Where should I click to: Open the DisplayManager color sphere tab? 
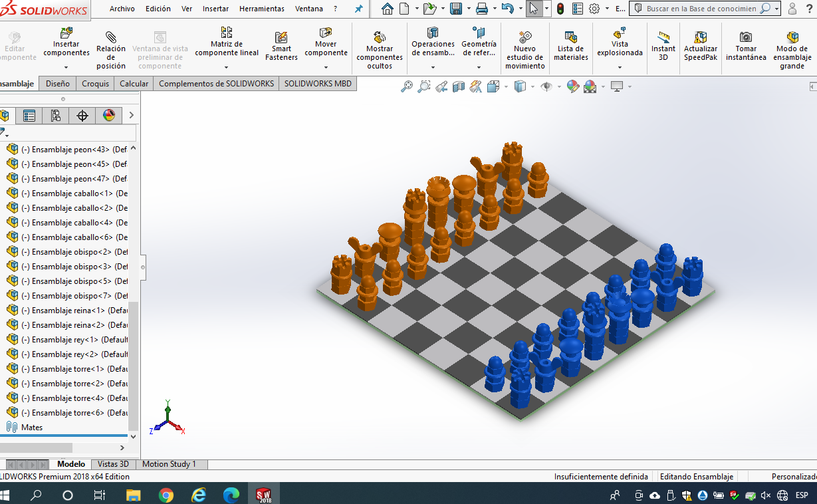(x=109, y=116)
